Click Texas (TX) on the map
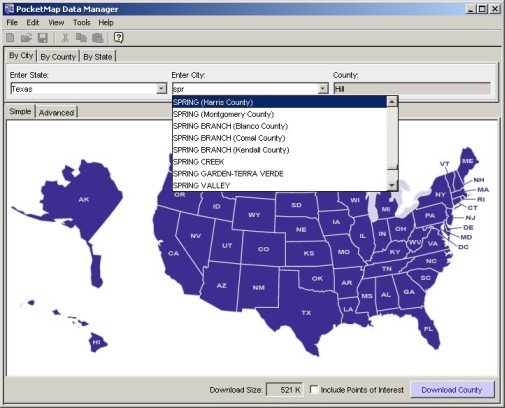The image size is (505, 408). (306, 313)
